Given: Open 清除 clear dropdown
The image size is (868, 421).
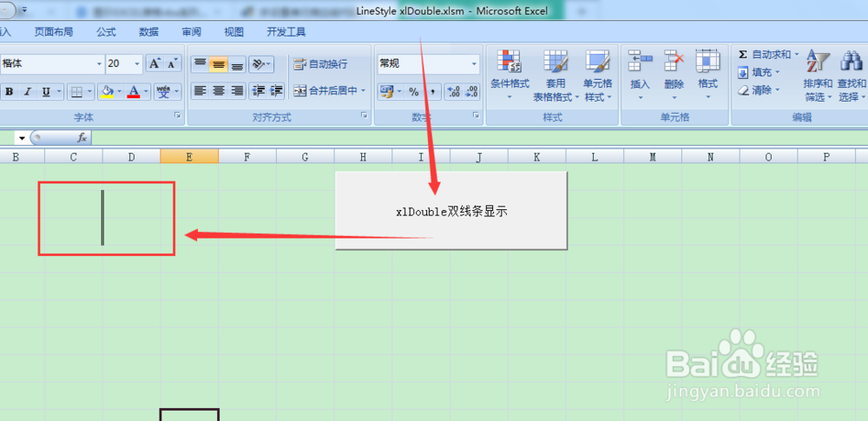Looking at the screenshot, I should (x=759, y=89).
